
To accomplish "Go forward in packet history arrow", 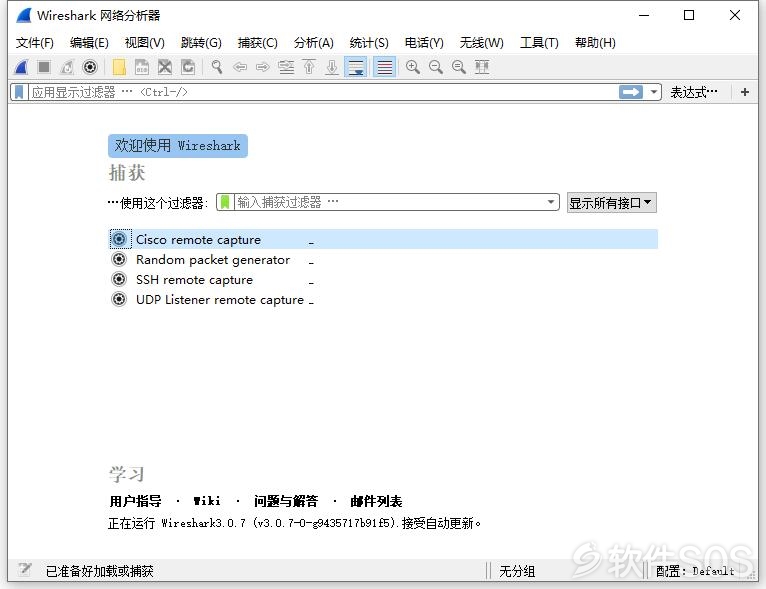I will pyautogui.click(x=263, y=67).
